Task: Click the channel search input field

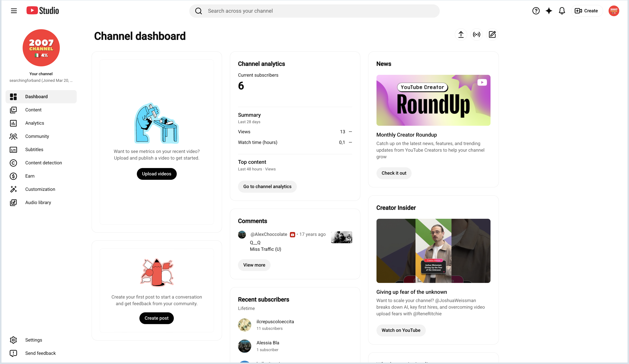Action: pyautogui.click(x=314, y=11)
